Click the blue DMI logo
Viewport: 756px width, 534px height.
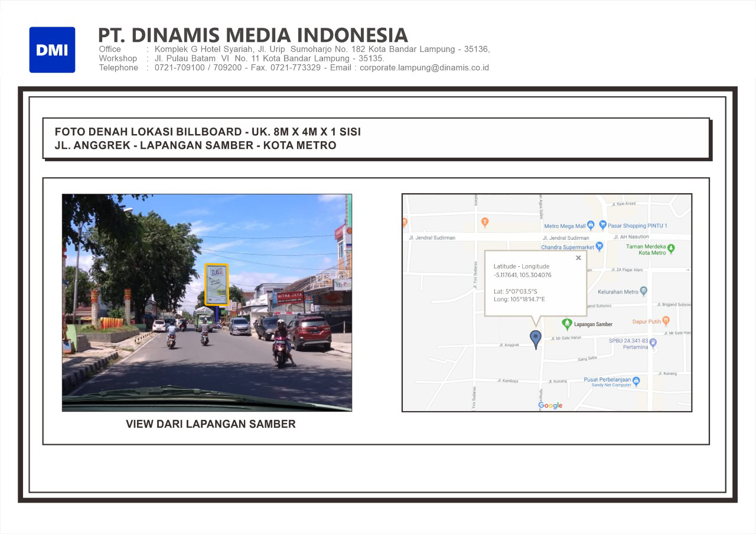coord(52,50)
